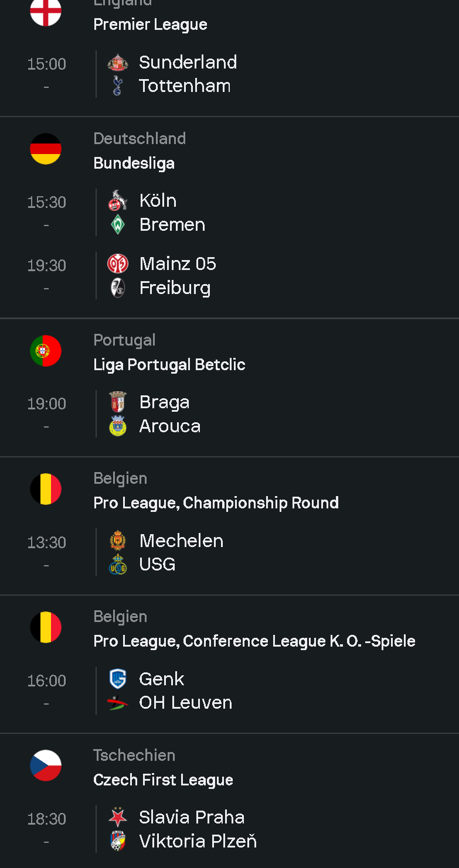
Task: Click the Tottenham club crest
Action: pos(118,86)
